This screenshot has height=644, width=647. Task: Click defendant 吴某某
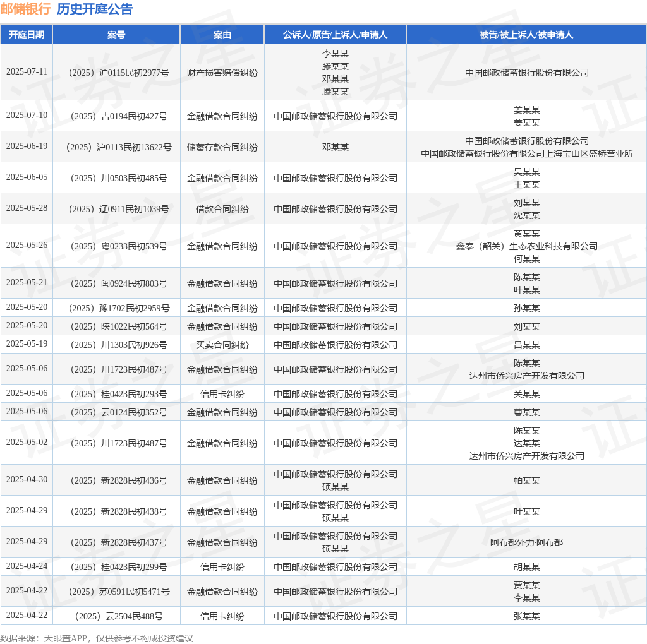point(527,172)
